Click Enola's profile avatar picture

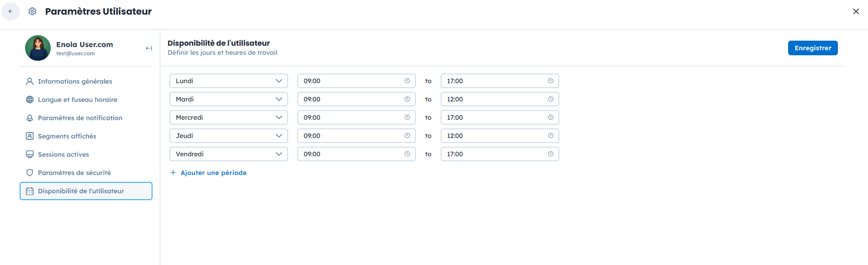click(38, 48)
